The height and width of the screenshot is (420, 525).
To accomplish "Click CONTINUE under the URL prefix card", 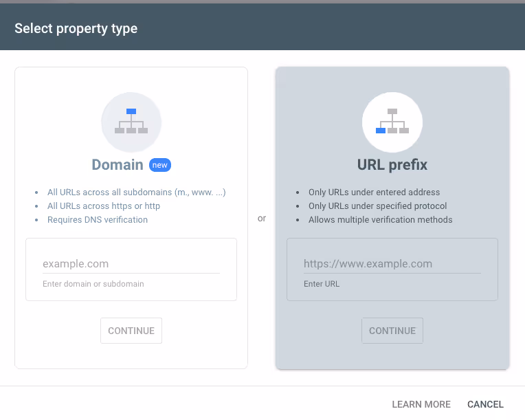I will tap(392, 331).
